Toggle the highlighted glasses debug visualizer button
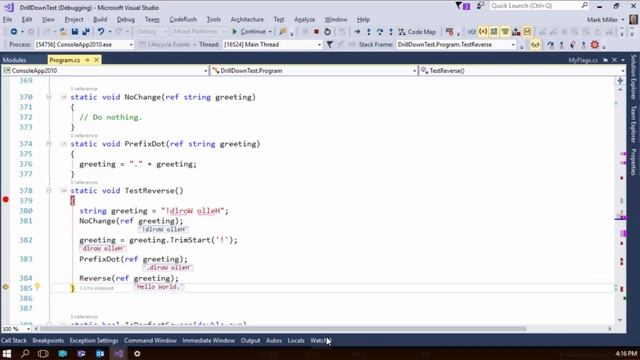Image resolution: width=640 pixels, height=360 pixels. click(535, 44)
